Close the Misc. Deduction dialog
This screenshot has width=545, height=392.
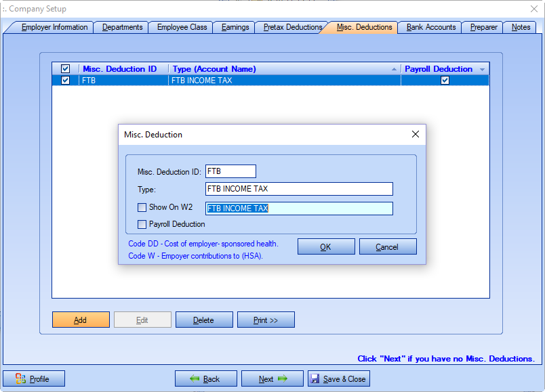click(416, 134)
